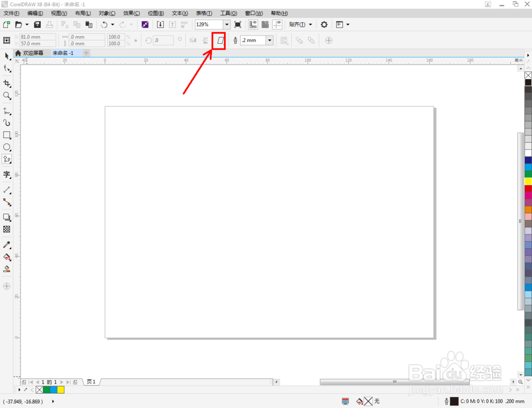
Task: Select the Smart Fill tool
Action: [x=7, y=269]
